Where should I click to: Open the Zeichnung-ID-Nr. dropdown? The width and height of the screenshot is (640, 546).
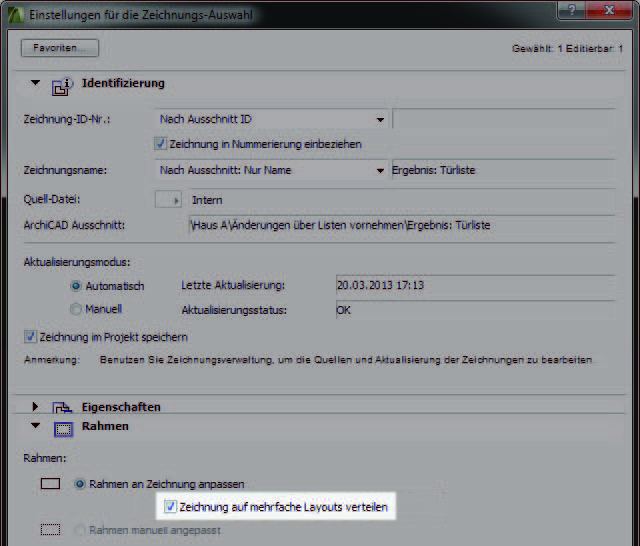271,119
